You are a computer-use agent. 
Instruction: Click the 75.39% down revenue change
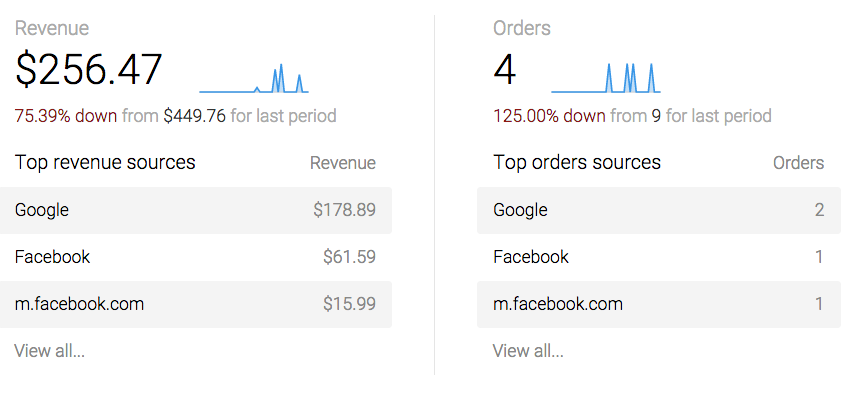click(66, 116)
